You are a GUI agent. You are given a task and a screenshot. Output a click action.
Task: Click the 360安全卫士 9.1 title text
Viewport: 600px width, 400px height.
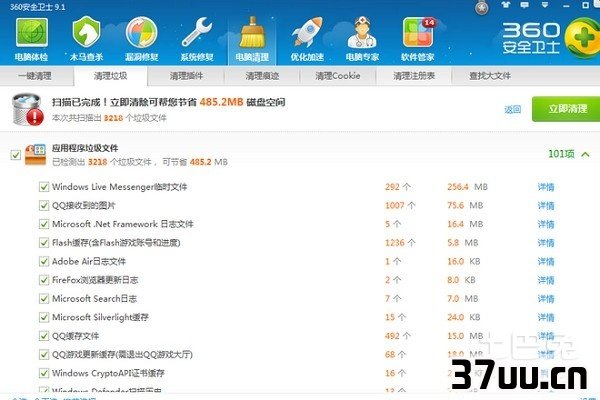(37, 7)
